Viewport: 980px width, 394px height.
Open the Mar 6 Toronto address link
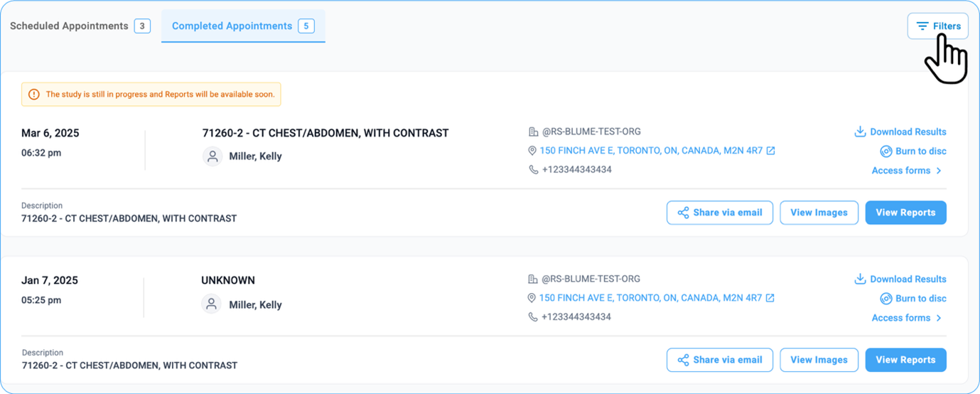651,151
